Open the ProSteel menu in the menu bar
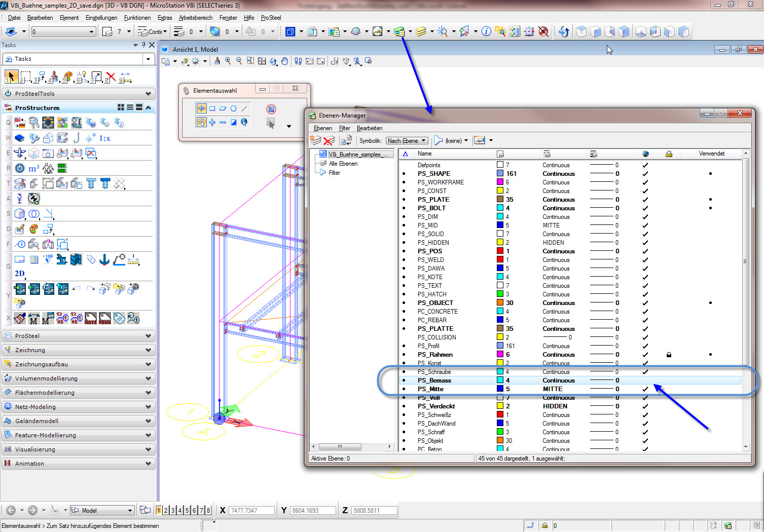The image size is (764, 532). 271,18
